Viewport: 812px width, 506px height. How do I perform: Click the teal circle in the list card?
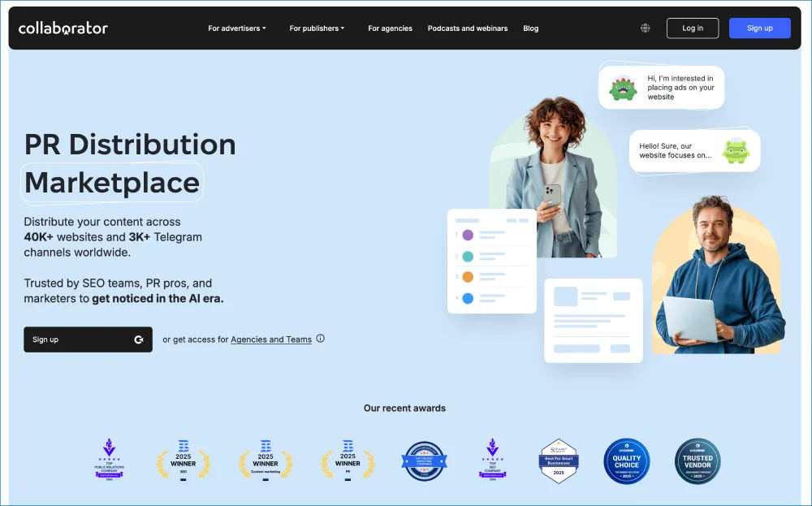pos(468,257)
